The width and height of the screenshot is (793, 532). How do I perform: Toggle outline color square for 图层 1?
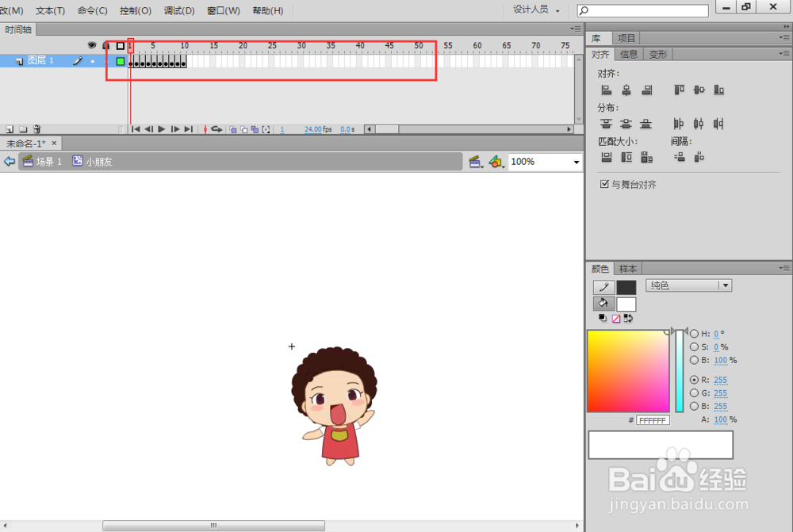[121, 61]
